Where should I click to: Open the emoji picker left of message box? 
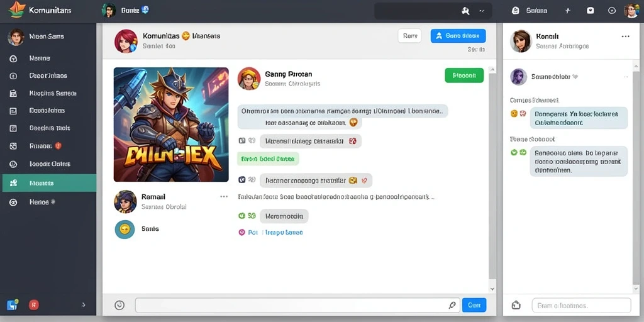click(x=119, y=305)
